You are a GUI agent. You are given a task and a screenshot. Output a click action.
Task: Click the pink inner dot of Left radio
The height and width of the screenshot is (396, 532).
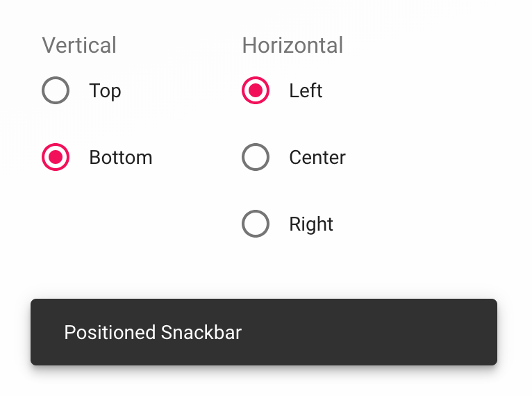[x=256, y=90]
